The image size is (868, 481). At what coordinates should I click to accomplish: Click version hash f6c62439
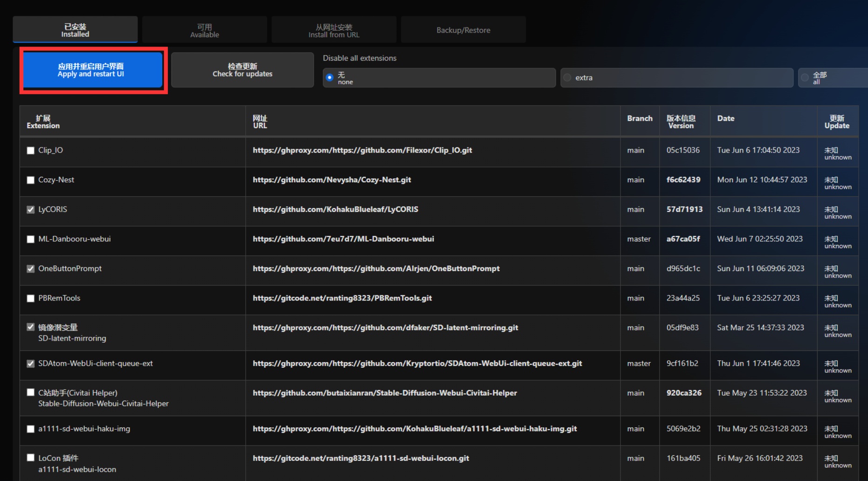click(x=683, y=180)
